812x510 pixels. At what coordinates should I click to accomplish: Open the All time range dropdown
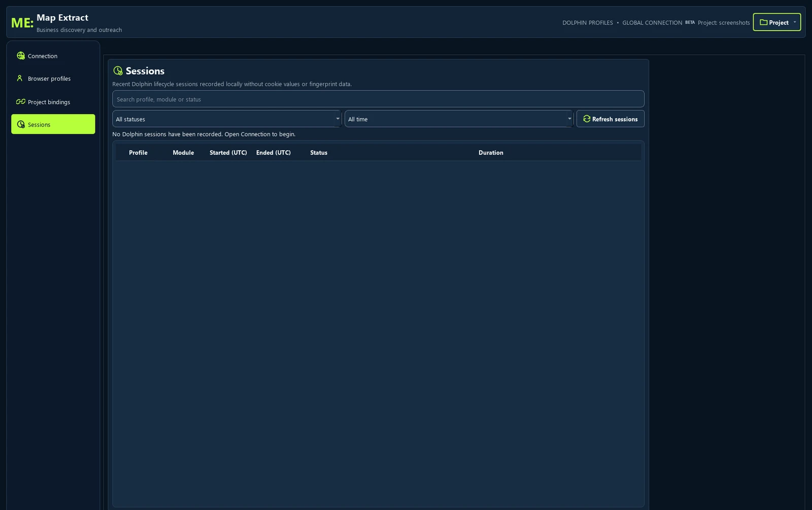pos(459,119)
